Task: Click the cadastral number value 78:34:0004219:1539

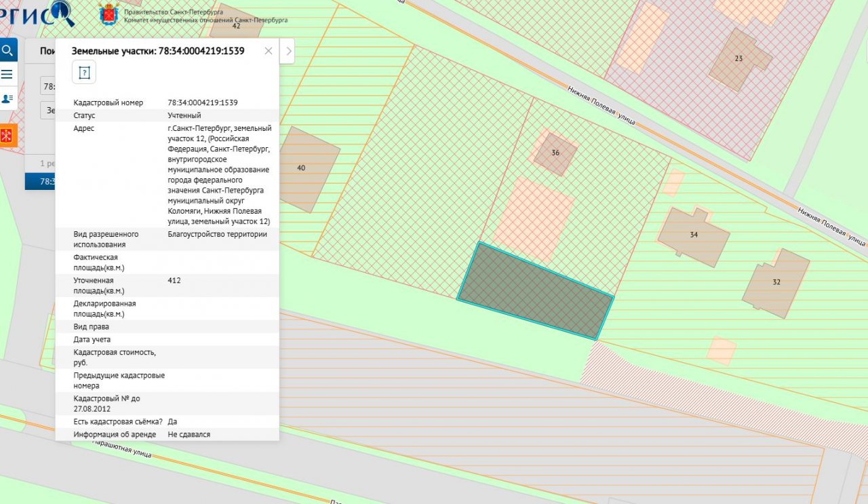Action: click(202, 103)
